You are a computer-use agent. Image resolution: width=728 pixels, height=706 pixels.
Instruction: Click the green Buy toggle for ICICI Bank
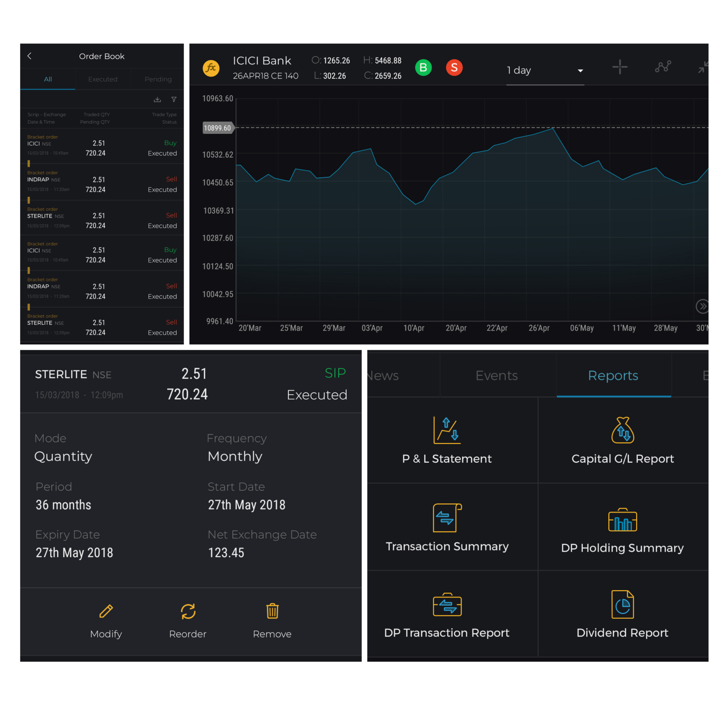point(424,68)
